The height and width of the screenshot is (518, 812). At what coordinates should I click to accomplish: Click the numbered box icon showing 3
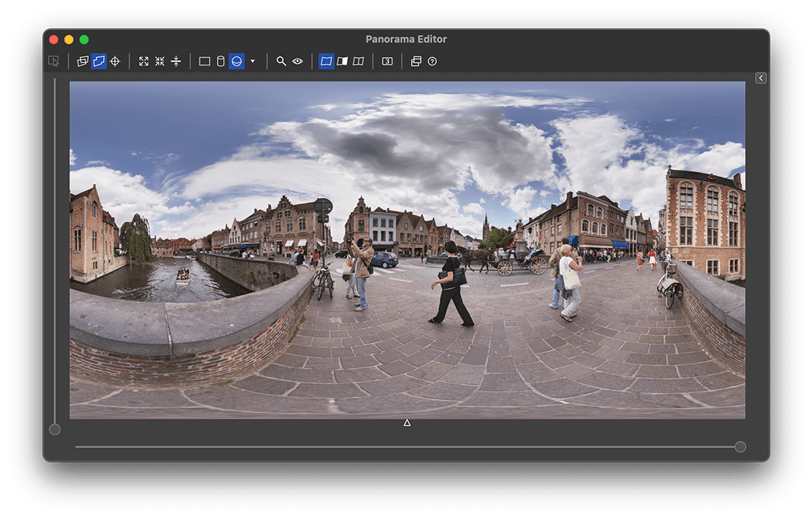(387, 62)
